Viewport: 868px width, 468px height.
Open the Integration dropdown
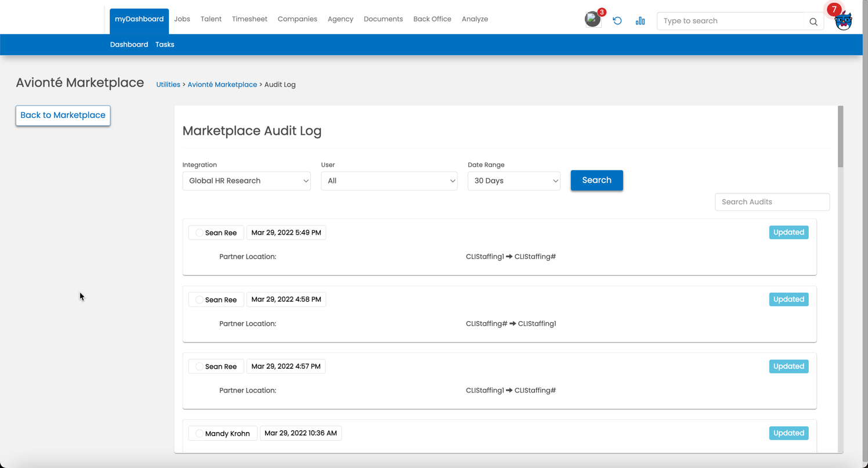[x=247, y=181]
